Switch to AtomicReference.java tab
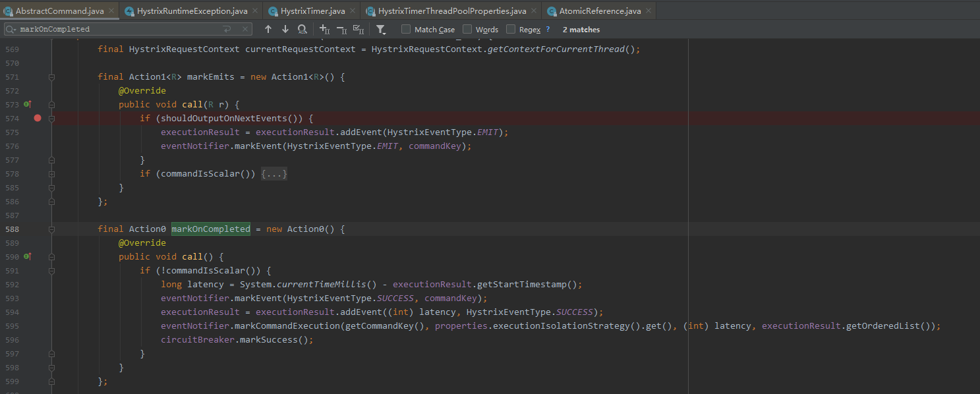The width and height of the screenshot is (980, 394). (x=600, y=11)
